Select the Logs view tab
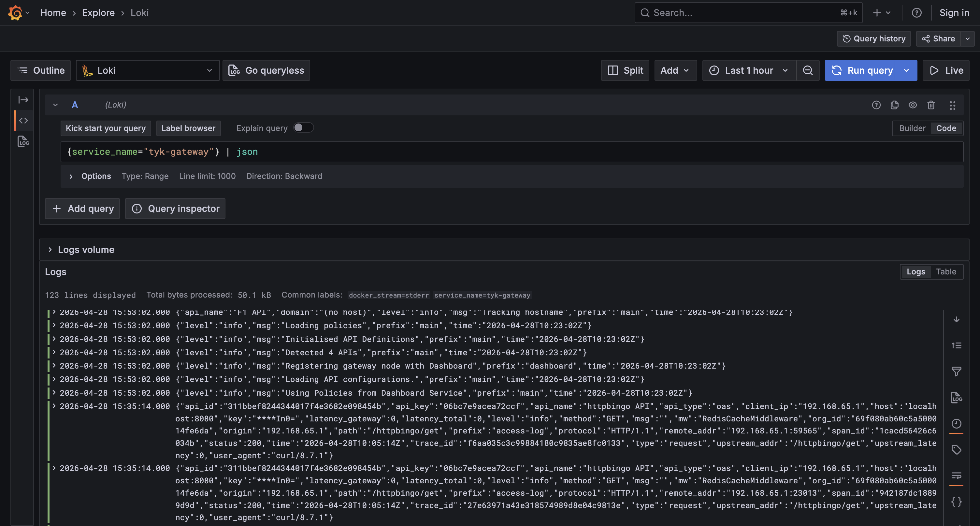The image size is (980, 526). (916, 272)
